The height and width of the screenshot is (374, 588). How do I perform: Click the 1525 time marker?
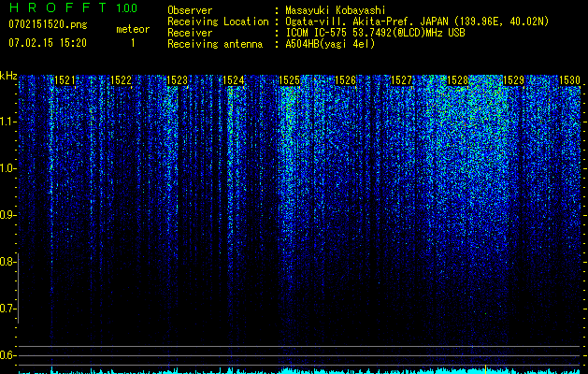point(290,80)
